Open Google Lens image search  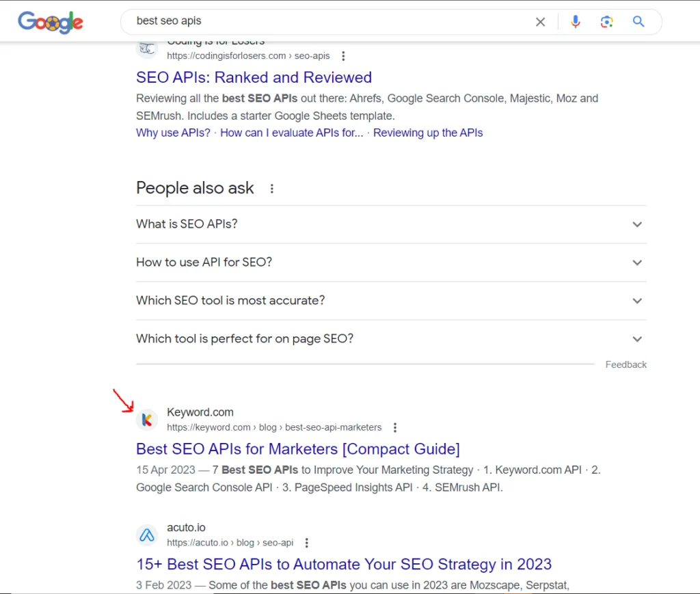point(606,21)
